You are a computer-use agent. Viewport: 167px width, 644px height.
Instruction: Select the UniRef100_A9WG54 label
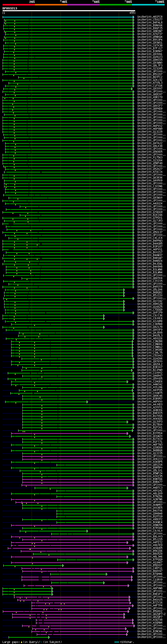tap(150, 525)
